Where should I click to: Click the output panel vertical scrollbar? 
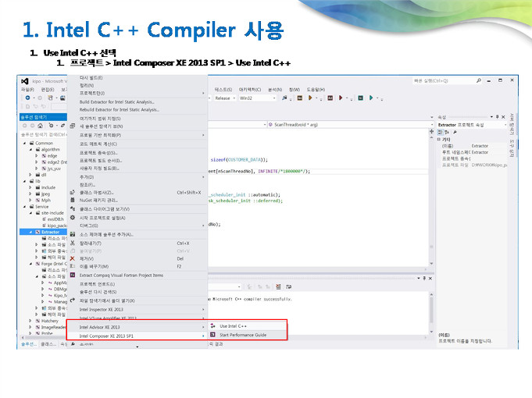click(431, 313)
